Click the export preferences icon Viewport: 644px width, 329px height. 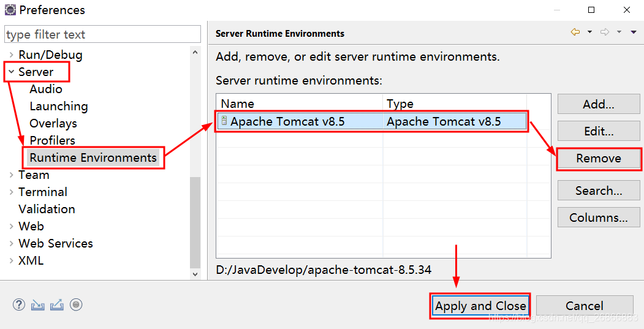(56, 304)
